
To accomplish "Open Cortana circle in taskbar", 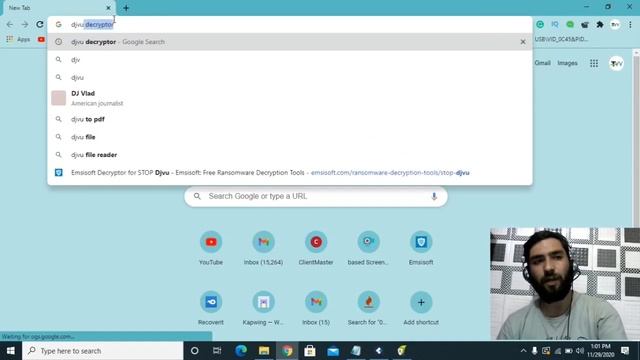I will pos(195,351).
